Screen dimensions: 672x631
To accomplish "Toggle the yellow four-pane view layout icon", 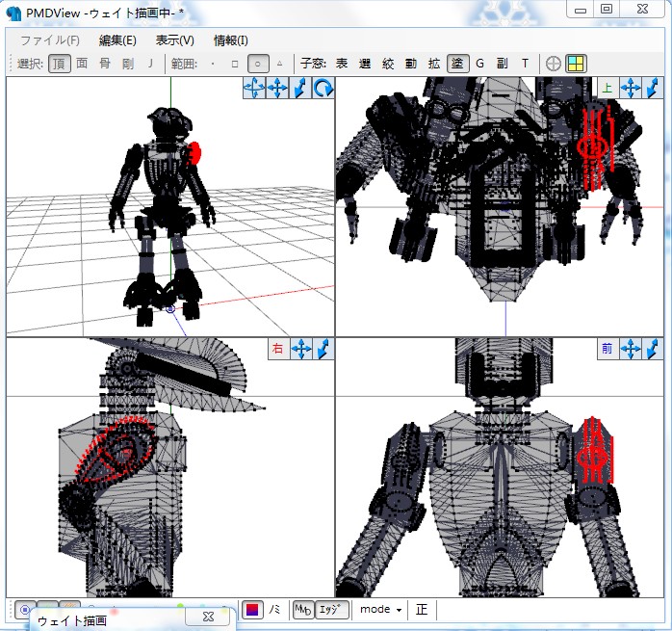I will tap(576, 64).
